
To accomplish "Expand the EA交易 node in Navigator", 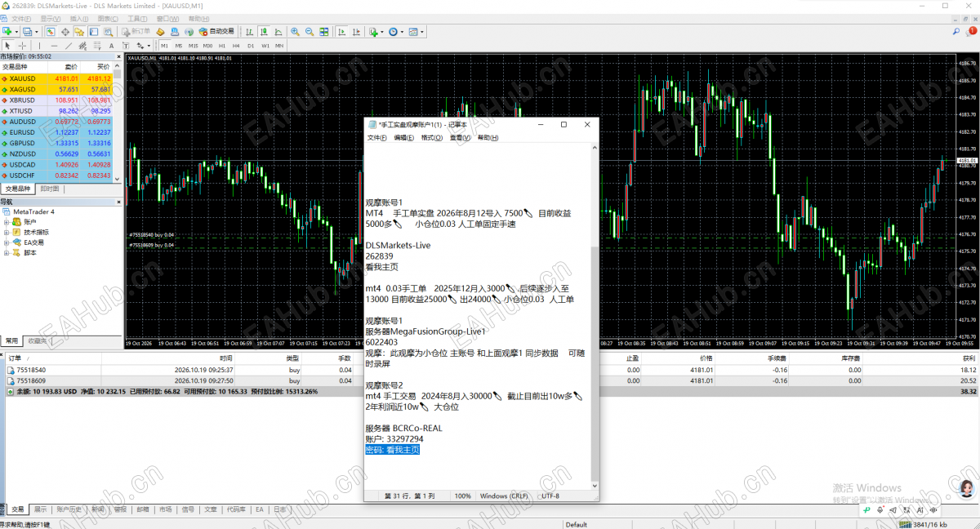I will tap(7, 242).
